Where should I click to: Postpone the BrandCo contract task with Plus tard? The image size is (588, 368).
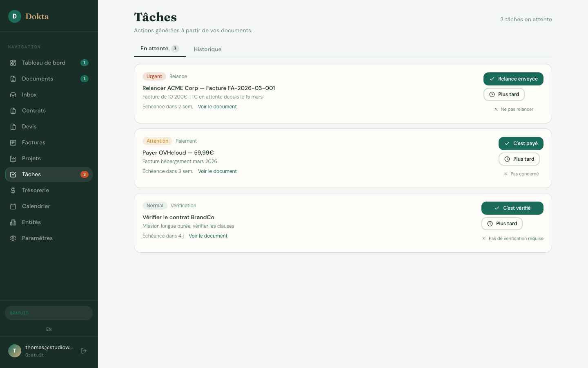coord(502,224)
